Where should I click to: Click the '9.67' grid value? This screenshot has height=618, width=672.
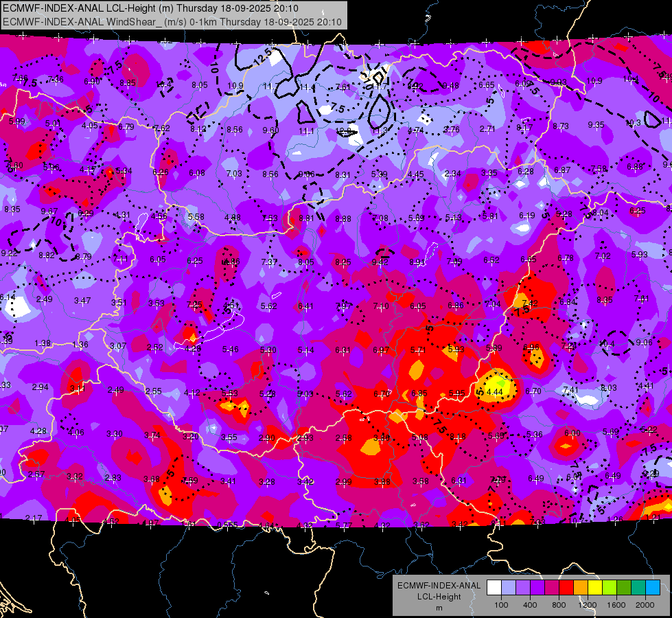(49, 211)
